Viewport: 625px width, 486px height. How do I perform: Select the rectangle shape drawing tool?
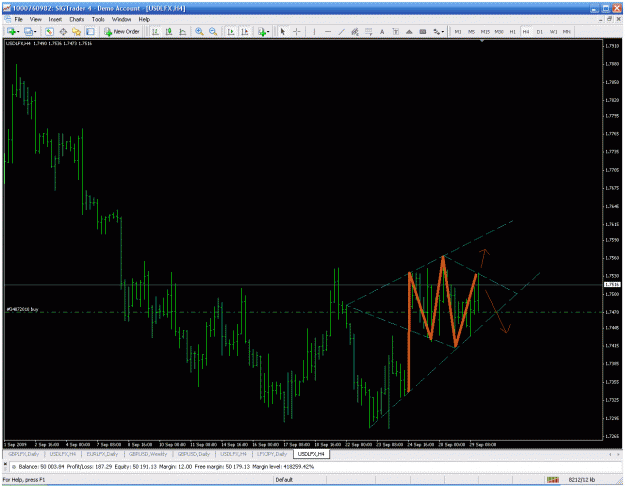click(x=423, y=31)
